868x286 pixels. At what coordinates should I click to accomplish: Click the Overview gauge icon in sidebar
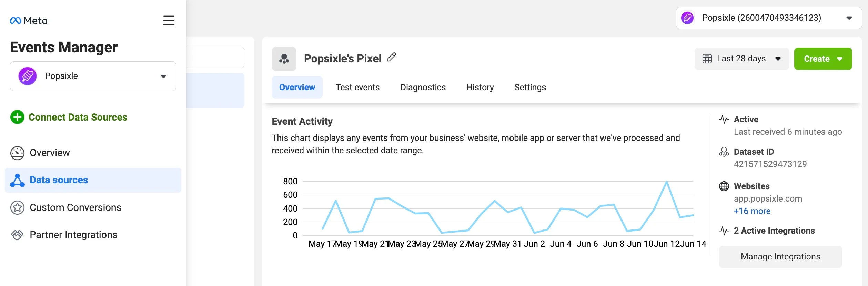(17, 153)
